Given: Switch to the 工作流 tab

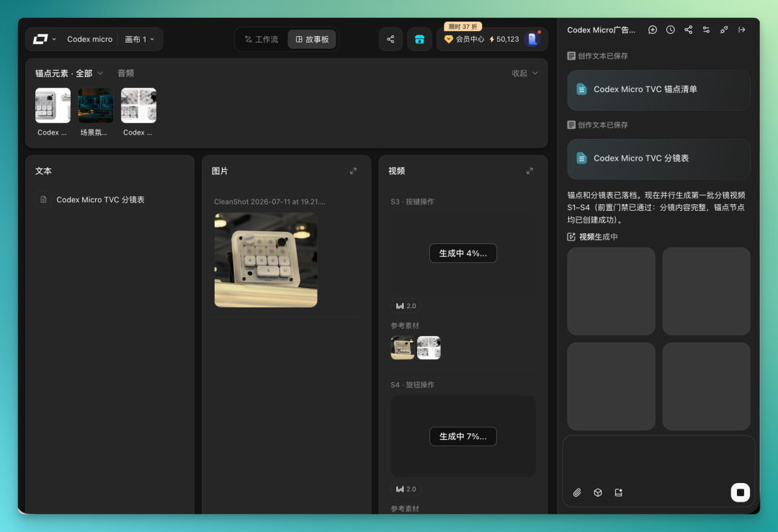Looking at the screenshot, I should tap(261, 39).
